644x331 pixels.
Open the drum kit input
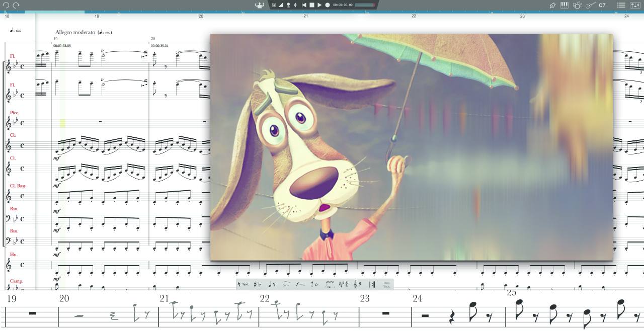[577, 5]
